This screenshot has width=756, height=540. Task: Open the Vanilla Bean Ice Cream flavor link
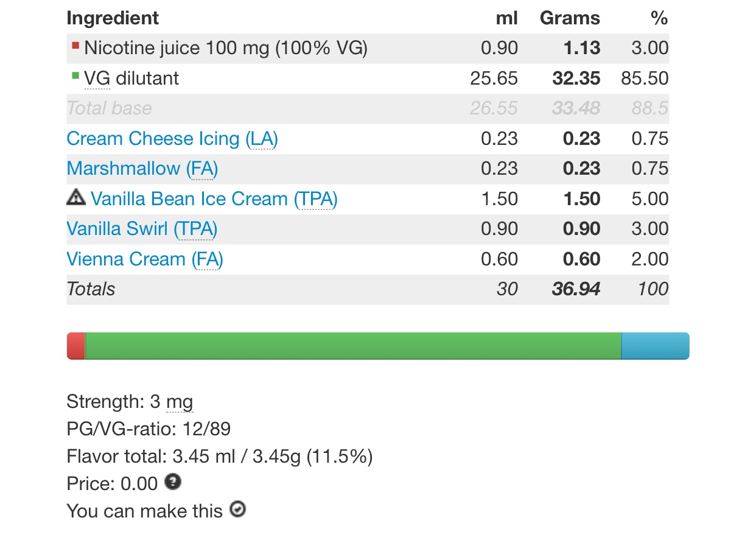click(x=214, y=199)
